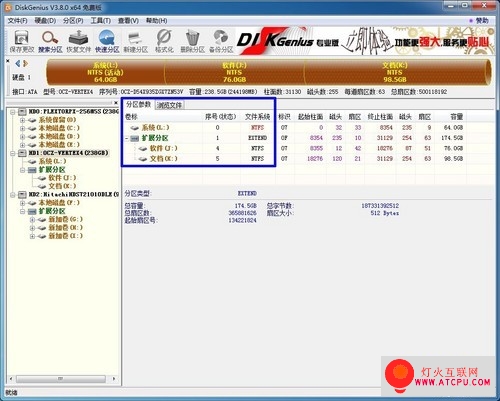Switch to the 浏览文件 tab
500x401 pixels.
[169, 105]
